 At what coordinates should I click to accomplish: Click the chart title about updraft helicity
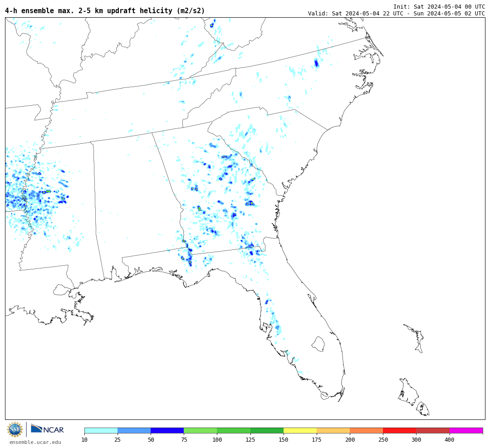(x=105, y=11)
